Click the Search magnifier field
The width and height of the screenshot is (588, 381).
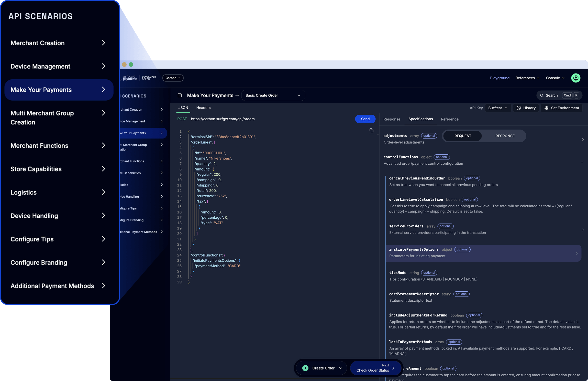point(549,95)
